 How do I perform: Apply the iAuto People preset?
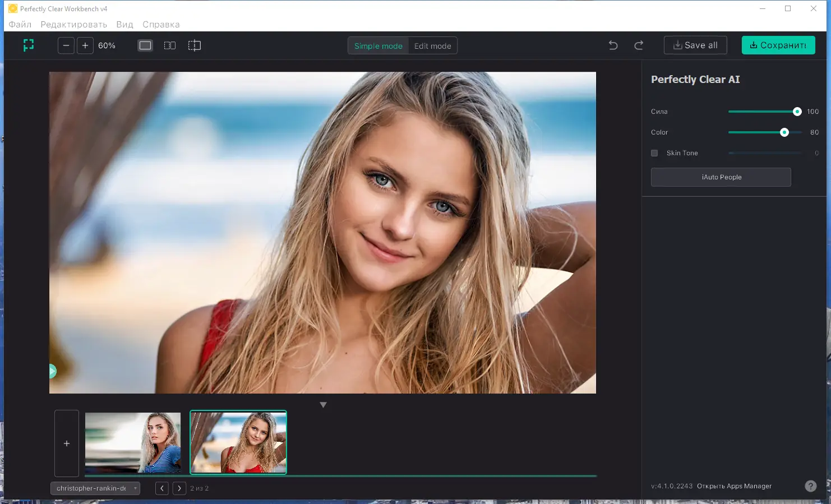click(x=721, y=177)
